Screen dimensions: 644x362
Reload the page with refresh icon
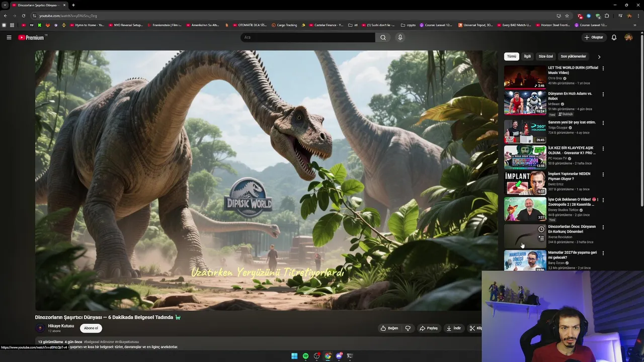(x=23, y=16)
